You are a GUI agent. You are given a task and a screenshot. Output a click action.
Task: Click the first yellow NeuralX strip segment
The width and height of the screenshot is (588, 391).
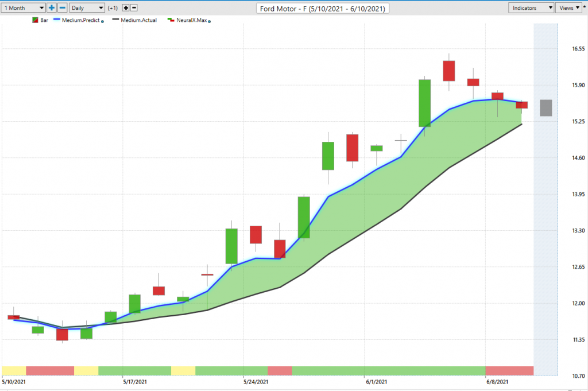(x=14, y=371)
